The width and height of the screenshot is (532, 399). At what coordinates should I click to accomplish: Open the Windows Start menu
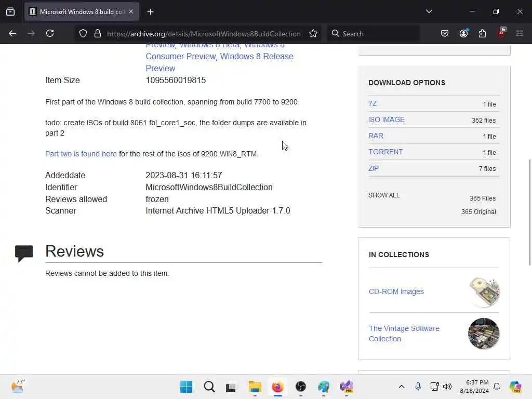click(x=187, y=387)
